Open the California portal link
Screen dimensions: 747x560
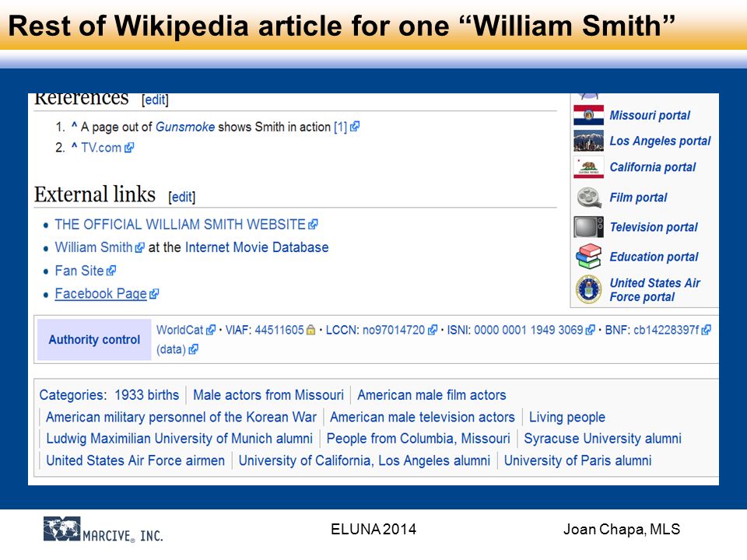click(x=653, y=167)
